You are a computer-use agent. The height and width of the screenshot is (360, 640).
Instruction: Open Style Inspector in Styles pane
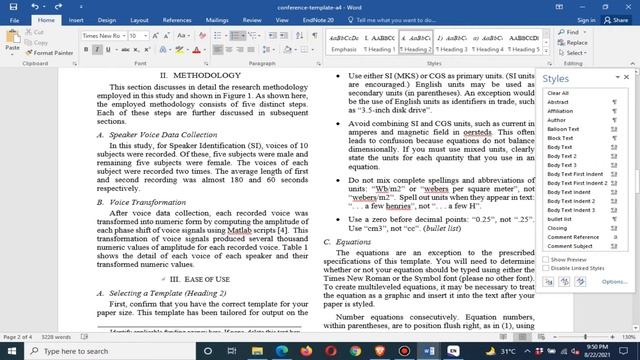564,282
